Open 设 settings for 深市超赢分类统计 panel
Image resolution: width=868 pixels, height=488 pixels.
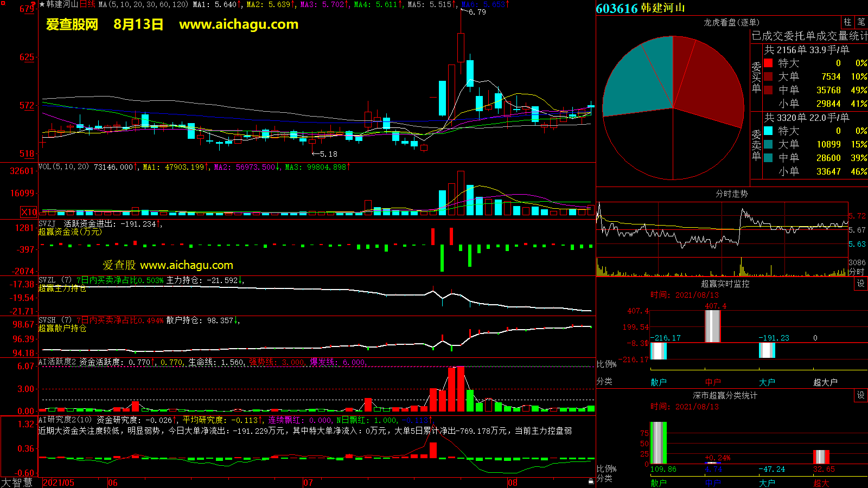tap(860, 395)
